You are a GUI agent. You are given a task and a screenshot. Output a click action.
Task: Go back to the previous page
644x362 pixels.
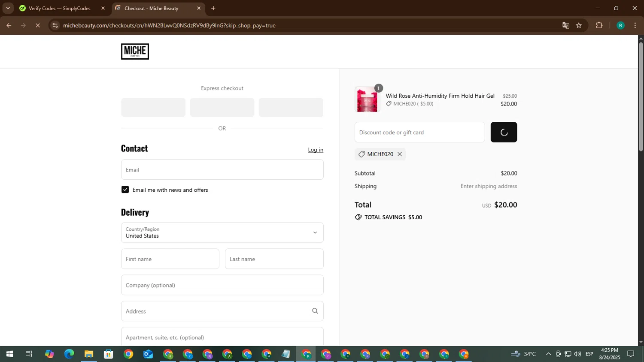tap(9, 25)
